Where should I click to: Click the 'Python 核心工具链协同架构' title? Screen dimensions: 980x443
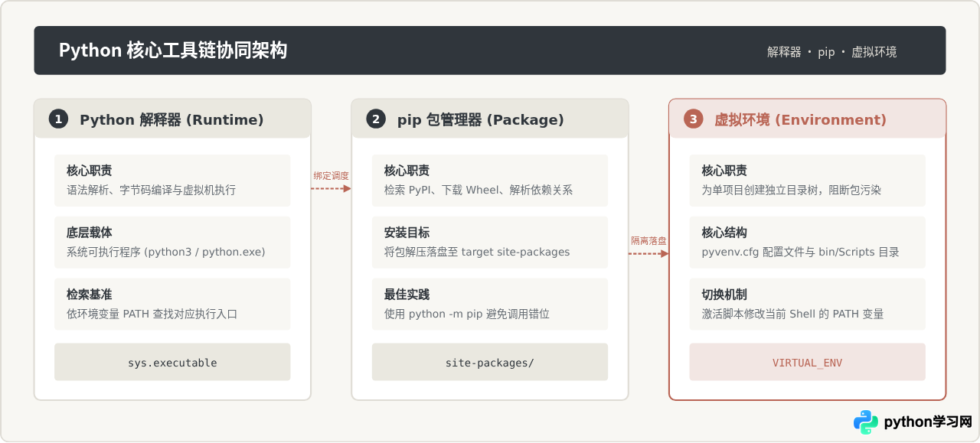pos(173,50)
